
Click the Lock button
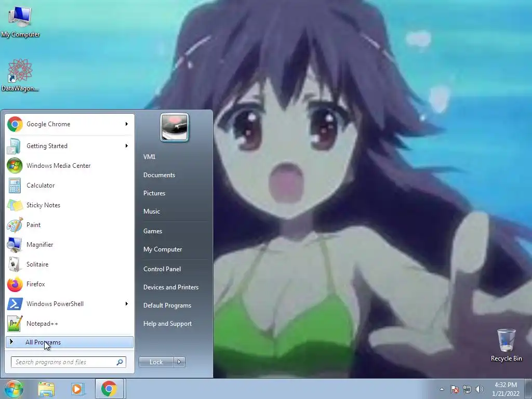point(156,362)
